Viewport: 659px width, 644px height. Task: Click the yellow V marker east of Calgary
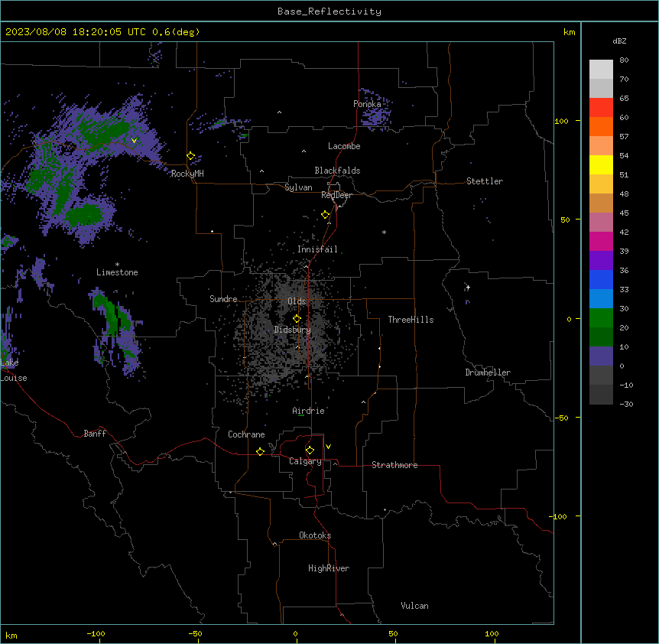(328, 447)
